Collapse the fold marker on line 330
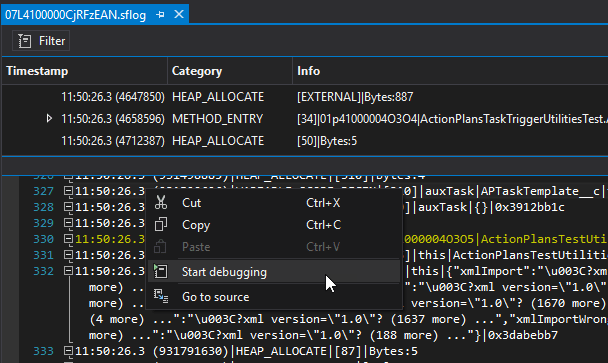 click(68, 239)
